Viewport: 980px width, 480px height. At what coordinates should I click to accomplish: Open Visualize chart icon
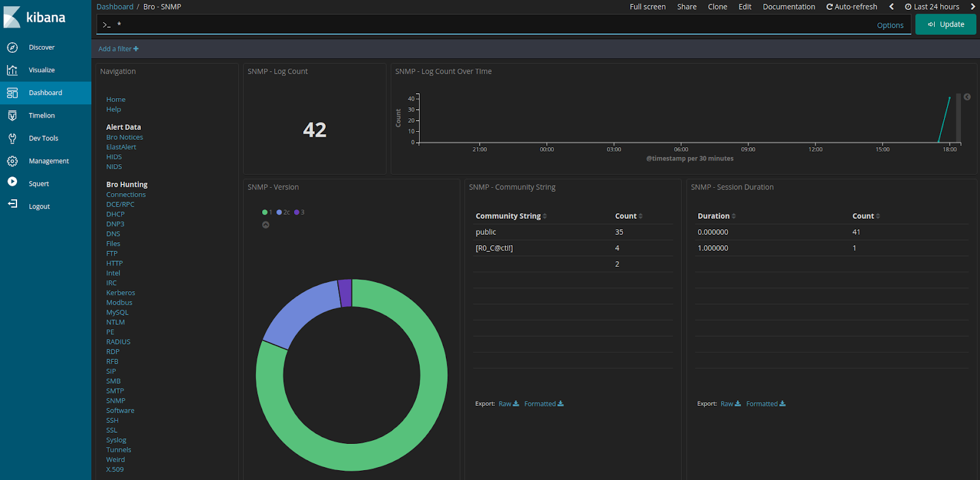(x=12, y=70)
